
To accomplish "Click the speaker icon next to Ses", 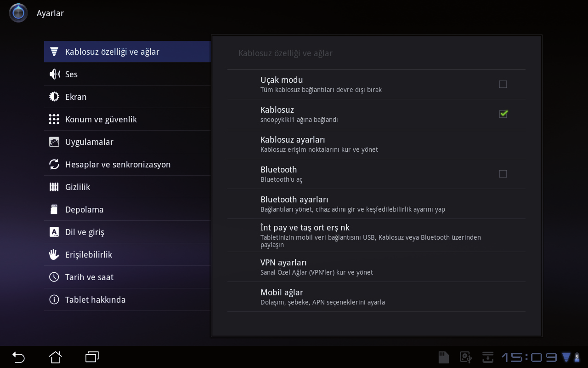I will click(54, 74).
